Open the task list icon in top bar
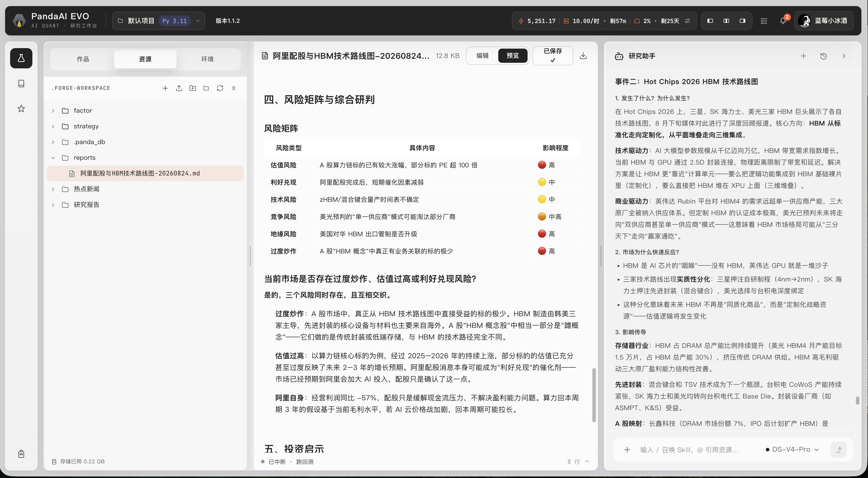 pos(764,21)
